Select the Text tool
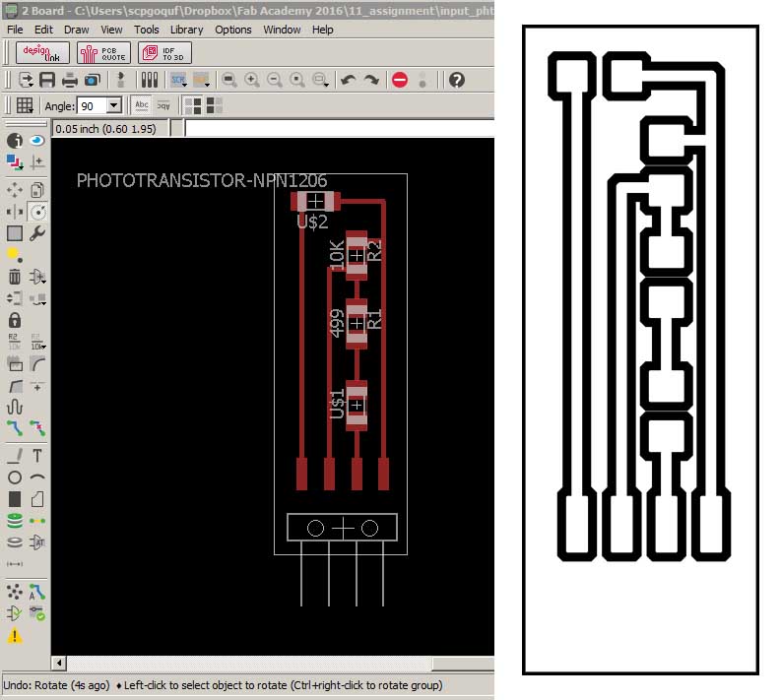Image resolution: width=780 pixels, height=700 pixels. pos(37,456)
